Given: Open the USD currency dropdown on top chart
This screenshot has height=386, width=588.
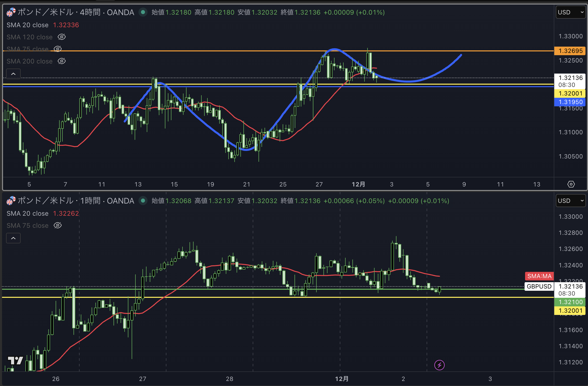Looking at the screenshot, I should click(570, 12).
